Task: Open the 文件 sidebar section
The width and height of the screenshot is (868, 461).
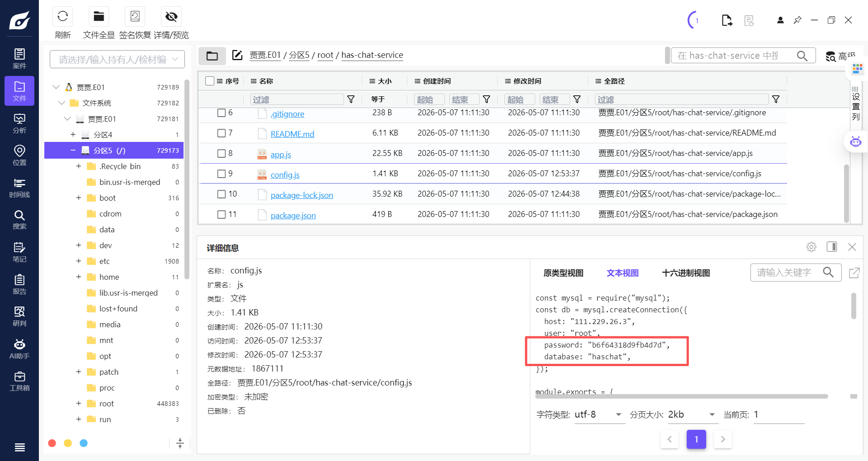Action: 19,91
